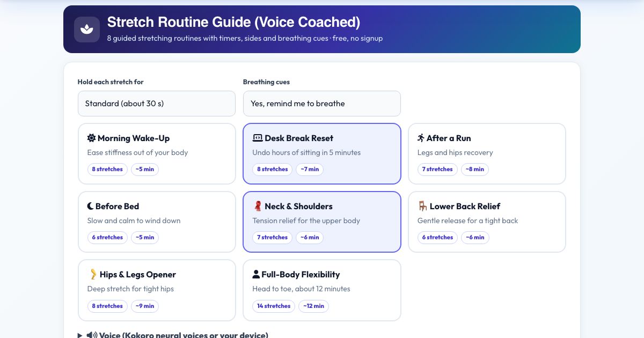Click the scarf icon on Neck & Shoulders
Image resolution: width=644 pixels, height=338 pixels.
coord(258,206)
